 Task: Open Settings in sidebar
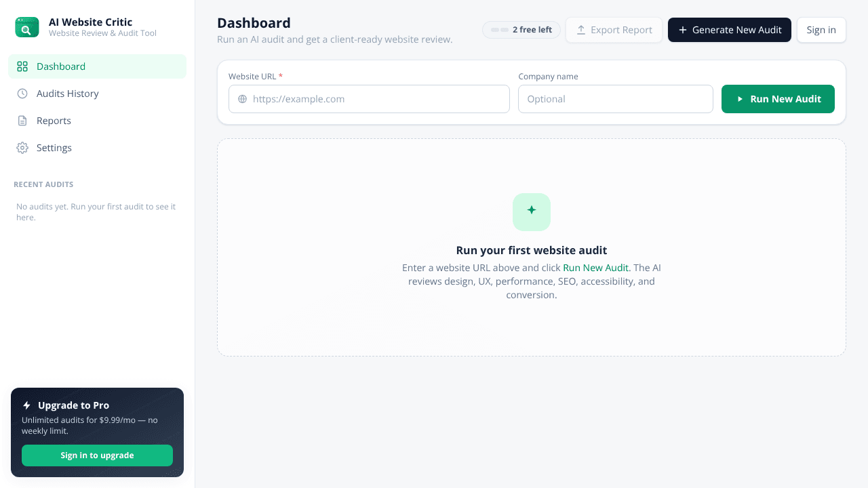[97, 148]
